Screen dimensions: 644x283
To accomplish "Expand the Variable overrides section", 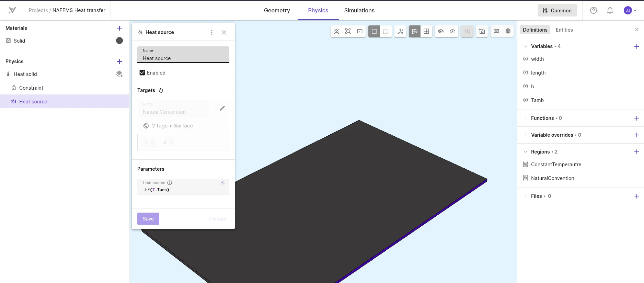I will click(x=526, y=135).
